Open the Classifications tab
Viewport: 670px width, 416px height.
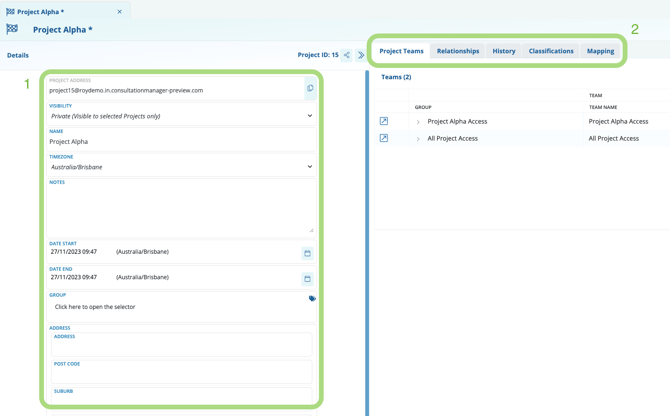551,51
